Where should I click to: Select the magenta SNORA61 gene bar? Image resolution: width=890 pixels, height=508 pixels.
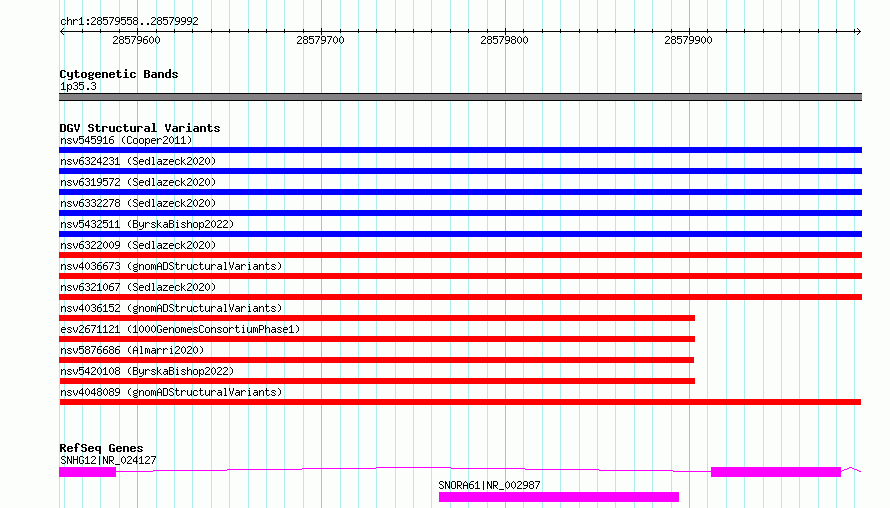[x=559, y=497]
